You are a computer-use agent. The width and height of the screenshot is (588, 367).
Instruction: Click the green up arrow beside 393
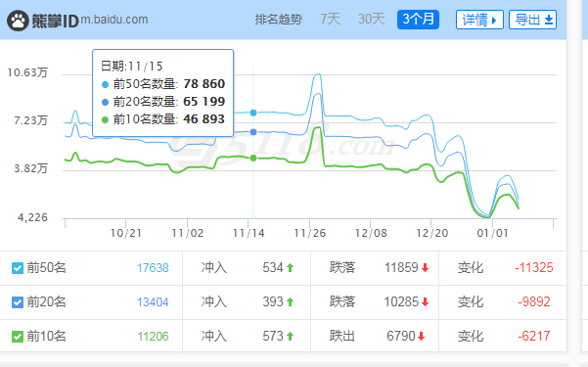pos(290,301)
